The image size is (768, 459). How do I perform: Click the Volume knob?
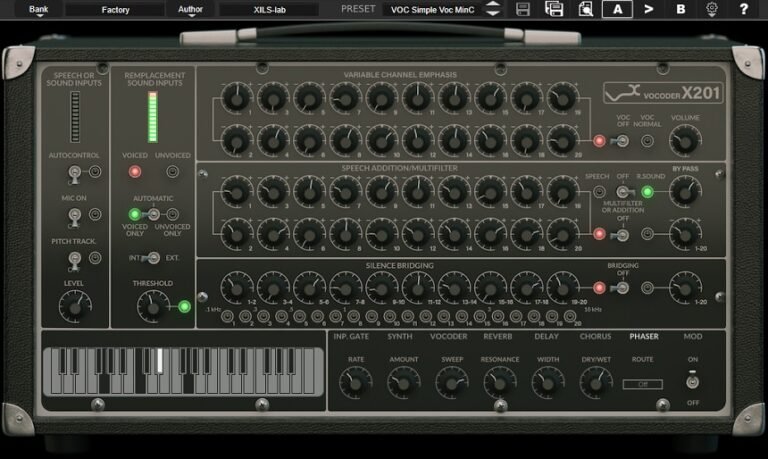point(685,141)
